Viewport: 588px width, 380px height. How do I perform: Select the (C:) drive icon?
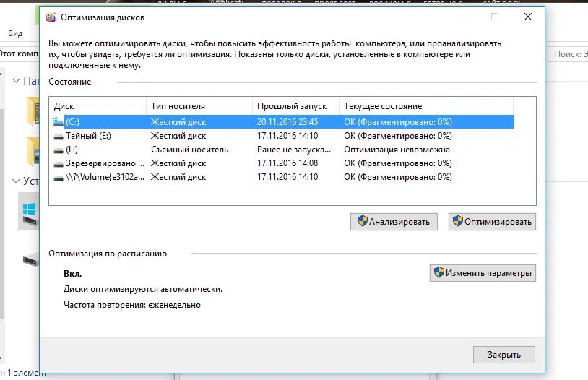coord(58,122)
